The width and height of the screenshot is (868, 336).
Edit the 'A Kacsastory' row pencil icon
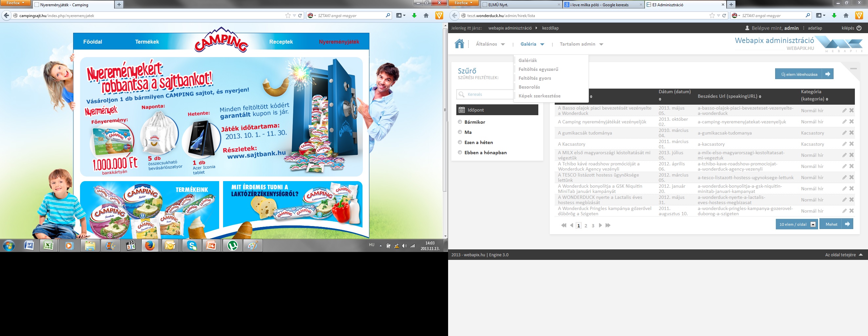tap(844, 144)
